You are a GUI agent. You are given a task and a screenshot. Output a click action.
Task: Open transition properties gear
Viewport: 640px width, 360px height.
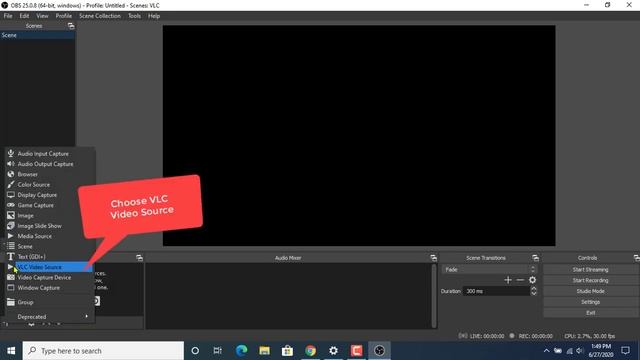[532, 280]
